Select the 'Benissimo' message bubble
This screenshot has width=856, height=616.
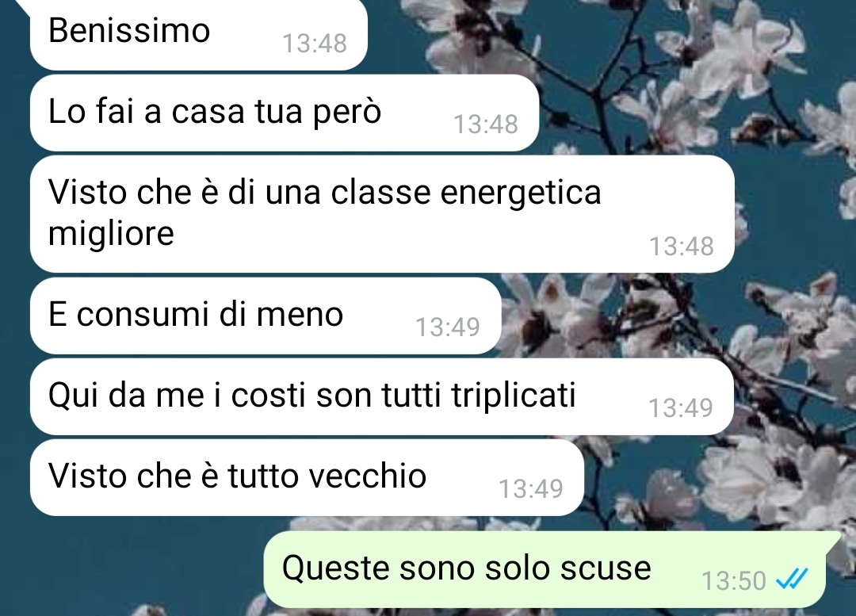pos(199,34)
